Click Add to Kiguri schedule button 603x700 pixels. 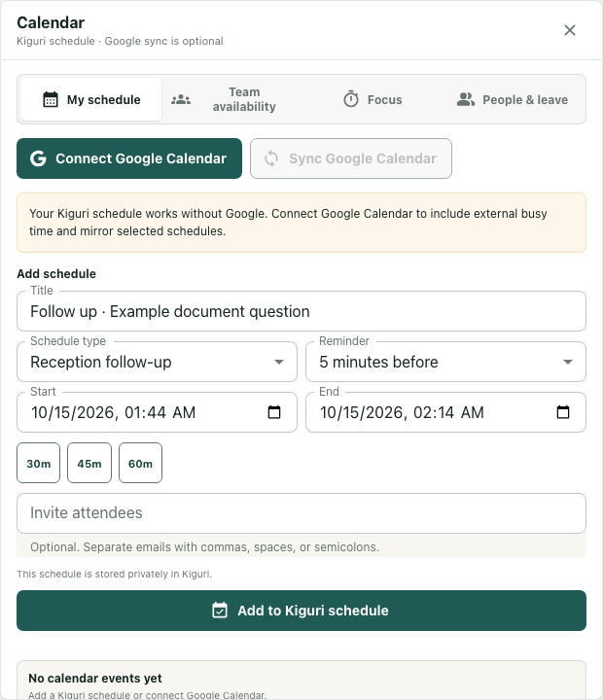click(301, 611)
